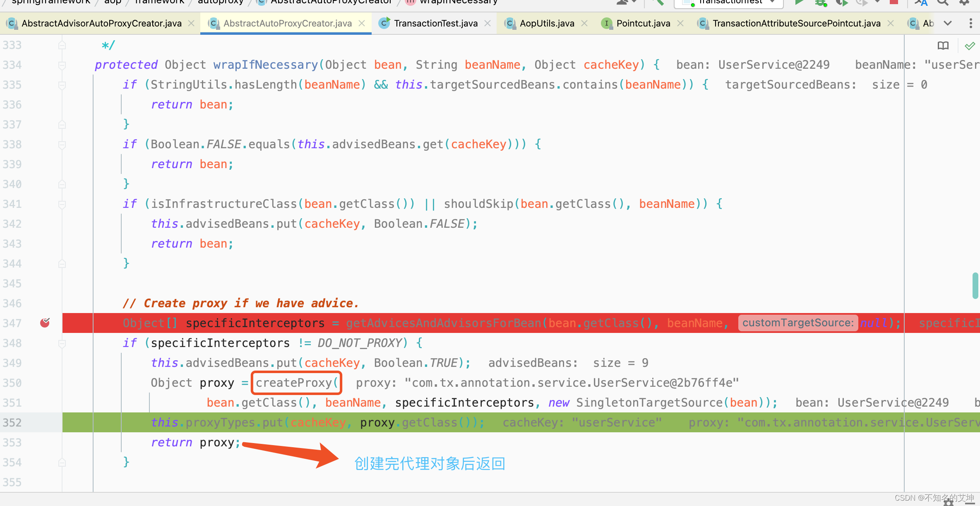The width and height of the screenshot is (980, 506).
Task: Click the wrapIfNecessary breadcrumb segment
Action: coord(459,2)
